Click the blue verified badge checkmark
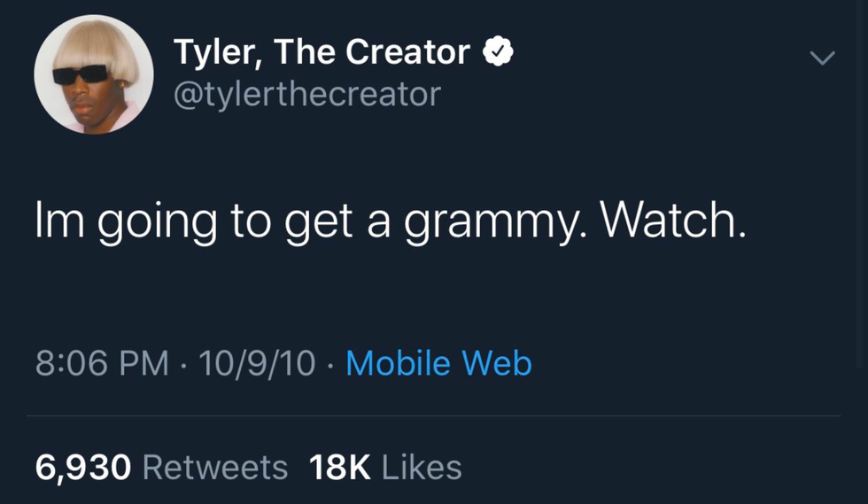 (499, 53)
